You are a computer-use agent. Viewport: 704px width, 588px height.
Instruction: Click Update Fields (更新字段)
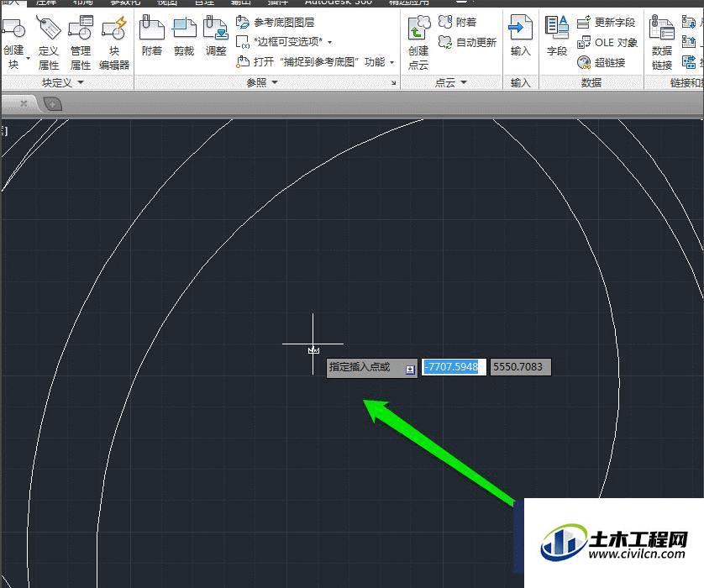click(606, 22)
